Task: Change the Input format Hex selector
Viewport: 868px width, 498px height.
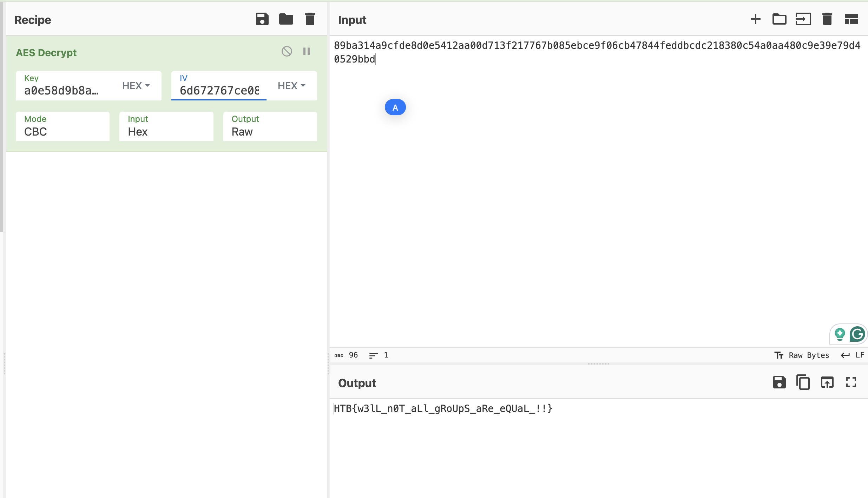Action: (x=166, y=126)
